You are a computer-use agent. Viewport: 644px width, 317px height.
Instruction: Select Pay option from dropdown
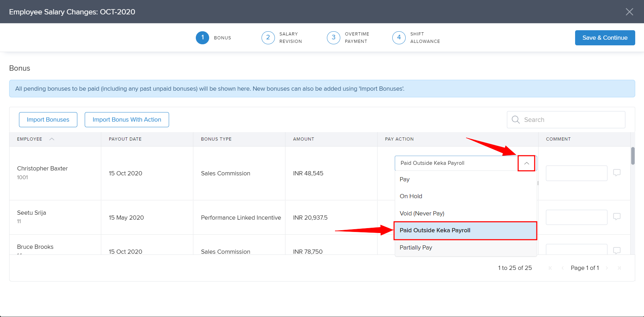(405, 180)
